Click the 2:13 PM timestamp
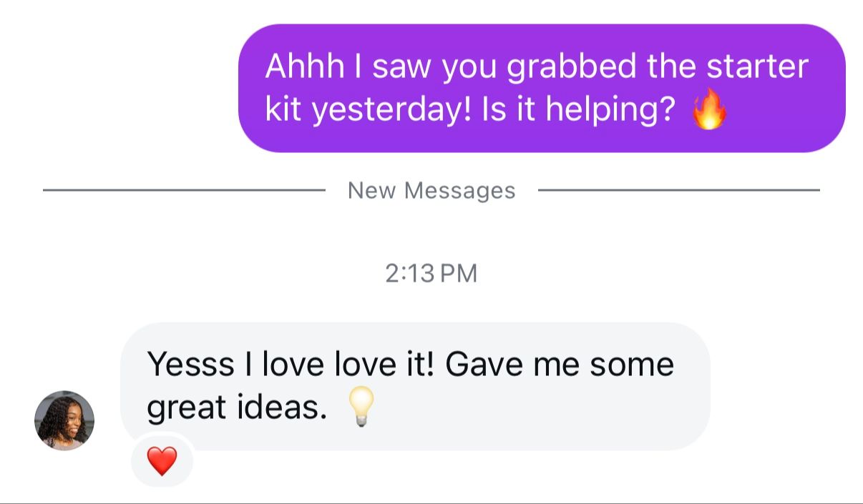The image size is (863, 504). coord(431,274)
